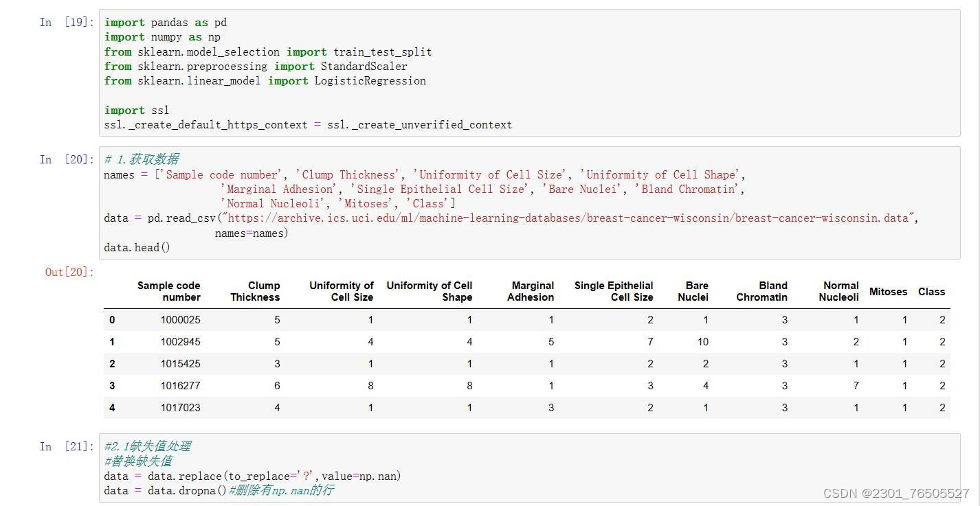
Task: Select the In [21] missing value cell
Action: (x=529, y=468)
